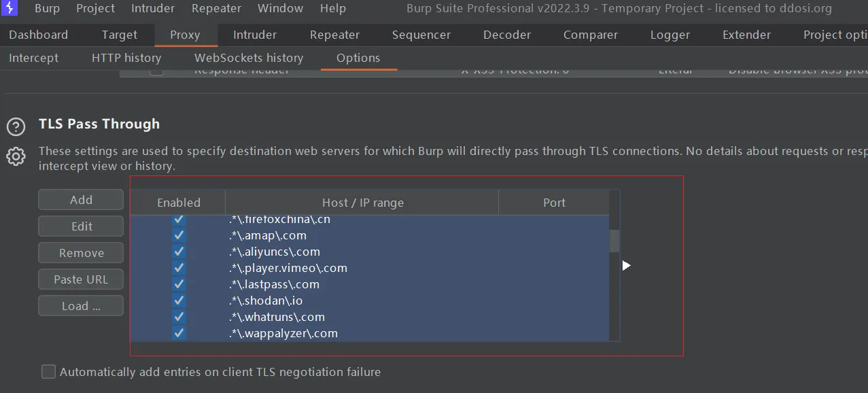Toggle enabled checkbox for firefoxchina.cn entry

179,219
